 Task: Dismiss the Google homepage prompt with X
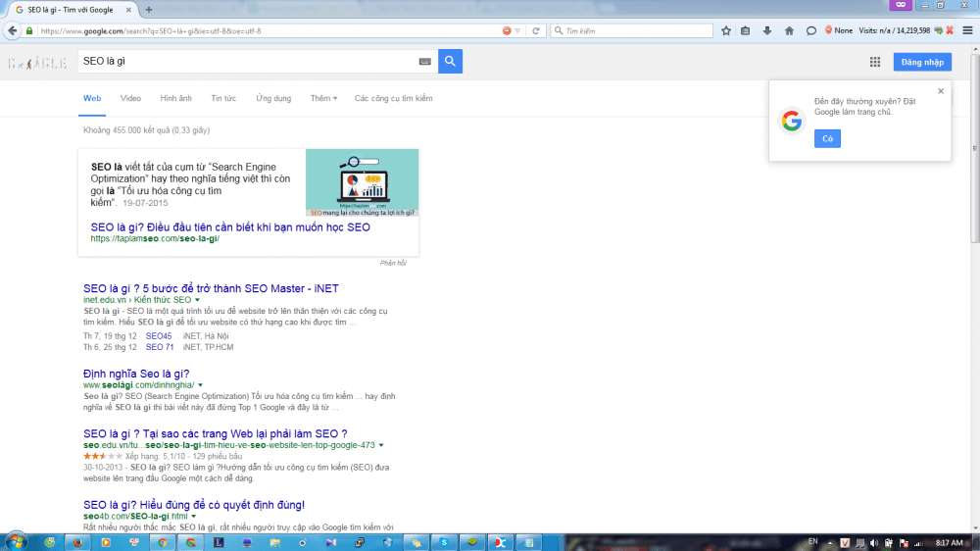[x=941, y=90]
